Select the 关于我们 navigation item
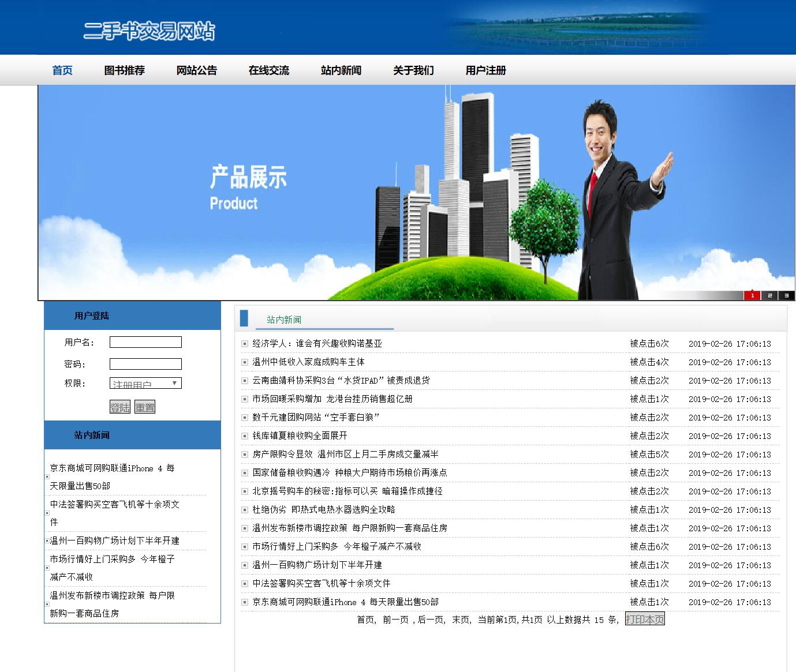 [x=413, y=70]
